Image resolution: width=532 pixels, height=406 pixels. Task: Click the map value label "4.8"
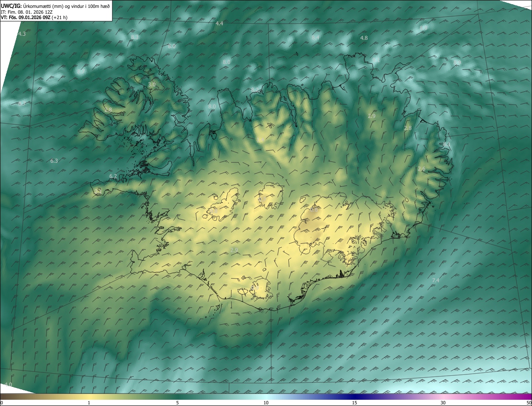click(x=364, y=38)
